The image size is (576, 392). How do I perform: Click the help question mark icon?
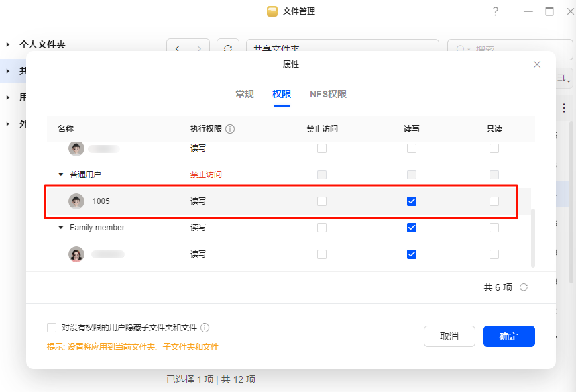pos(495,11)
